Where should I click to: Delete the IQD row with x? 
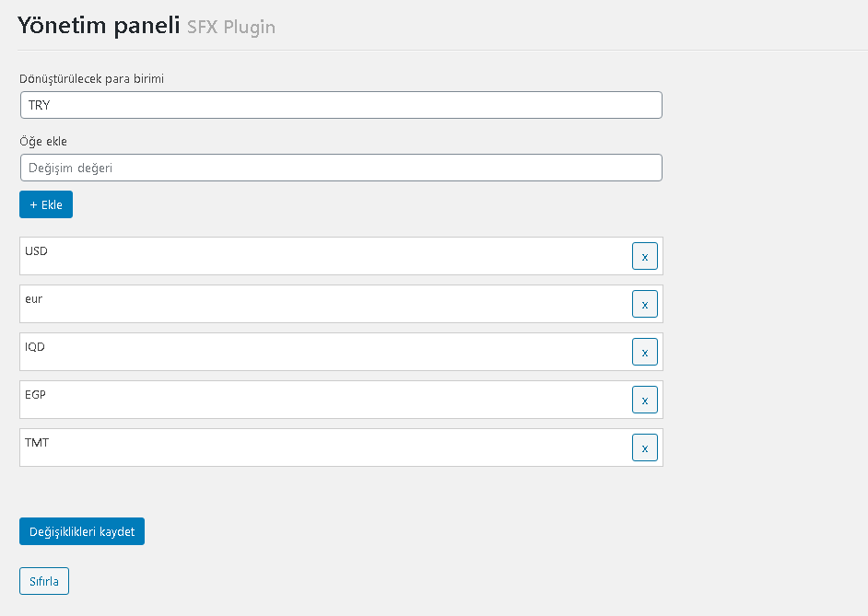click(x=644, y=352)
